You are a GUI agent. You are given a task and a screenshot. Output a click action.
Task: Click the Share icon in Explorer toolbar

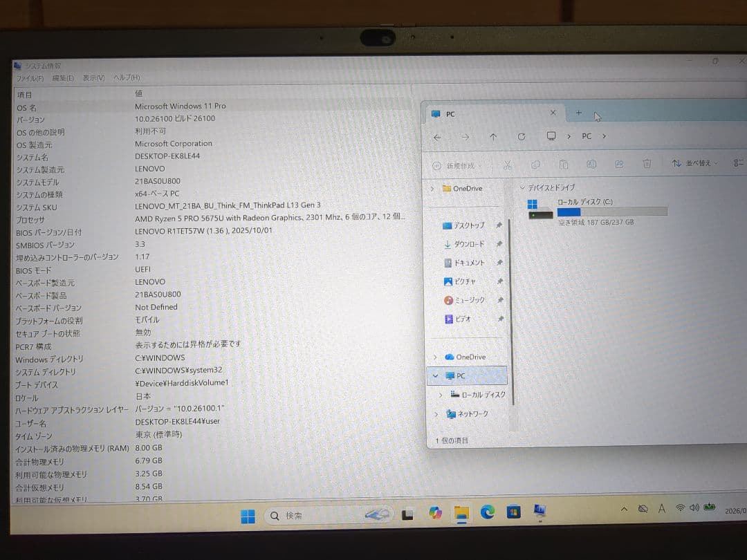[x=619, y=165]
